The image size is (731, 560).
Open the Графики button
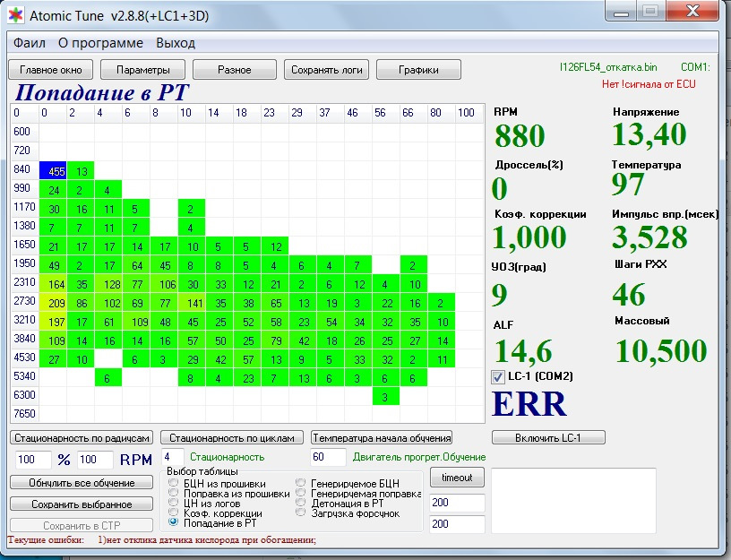(x=418, y=70)
